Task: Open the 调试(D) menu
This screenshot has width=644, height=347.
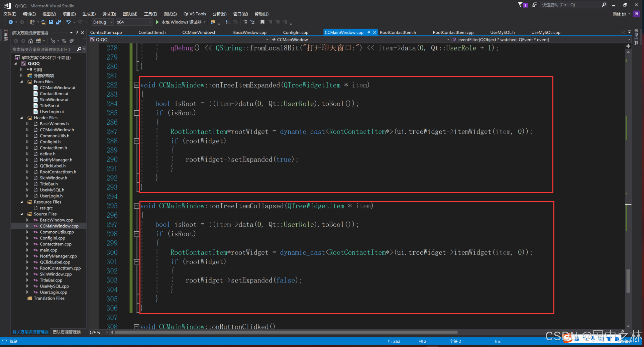Action: [109, 14]
